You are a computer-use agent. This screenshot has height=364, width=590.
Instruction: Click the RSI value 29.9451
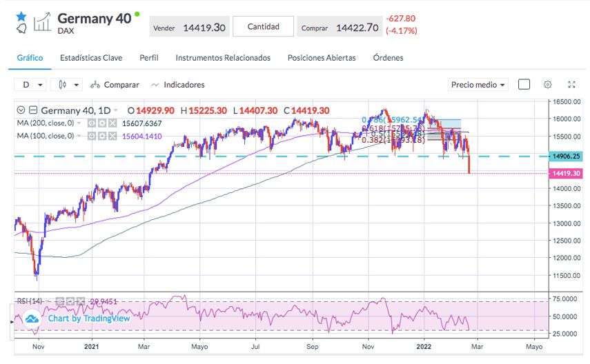tap(104, 301)
